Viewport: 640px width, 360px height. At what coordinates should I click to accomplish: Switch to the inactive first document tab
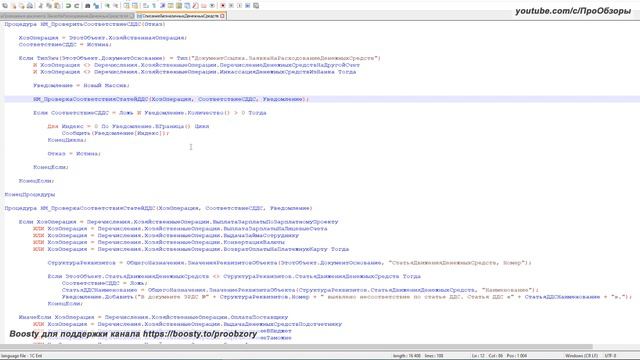pyautogui.click(x=67, y=16)
